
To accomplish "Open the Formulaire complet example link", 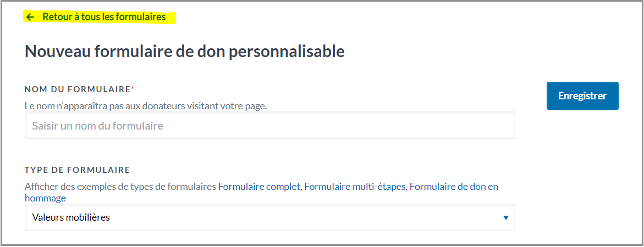I will [260, 187].
